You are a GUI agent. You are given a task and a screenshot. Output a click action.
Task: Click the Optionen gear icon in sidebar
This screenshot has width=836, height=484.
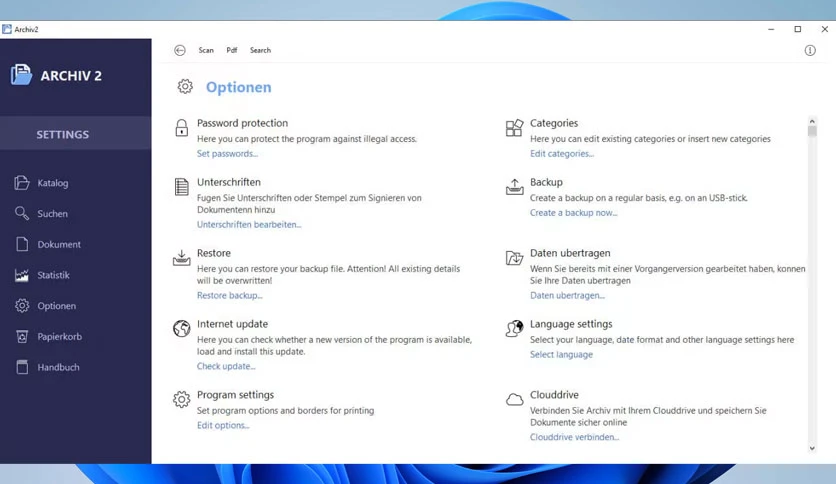point(22,305)
